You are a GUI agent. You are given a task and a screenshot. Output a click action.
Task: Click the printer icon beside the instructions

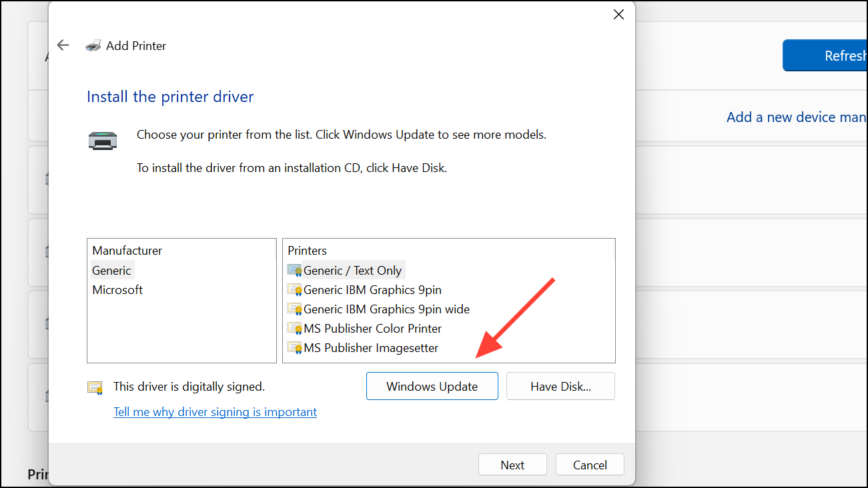coord(103,141)
